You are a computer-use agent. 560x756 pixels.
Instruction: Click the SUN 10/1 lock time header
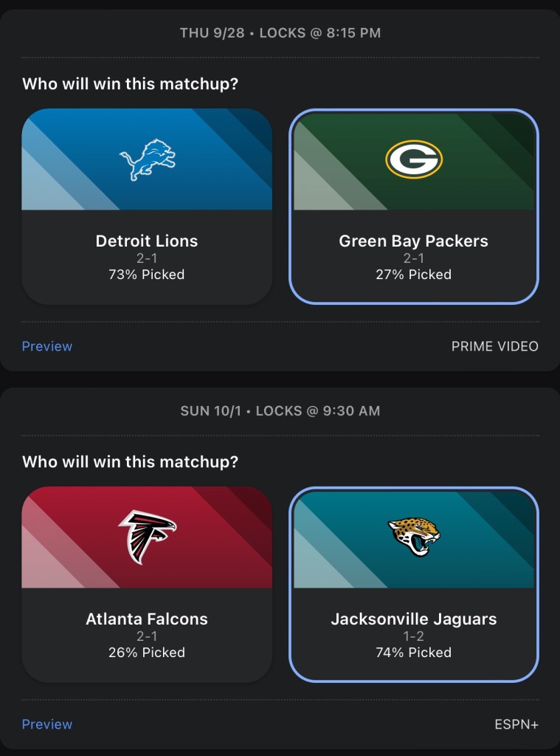click(280, 410)
